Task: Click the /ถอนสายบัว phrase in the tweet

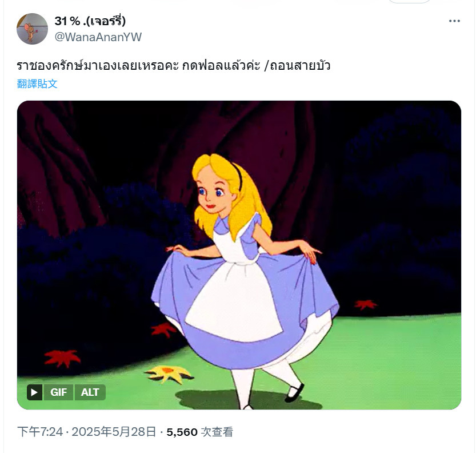Action: click(x=297, y=65)
